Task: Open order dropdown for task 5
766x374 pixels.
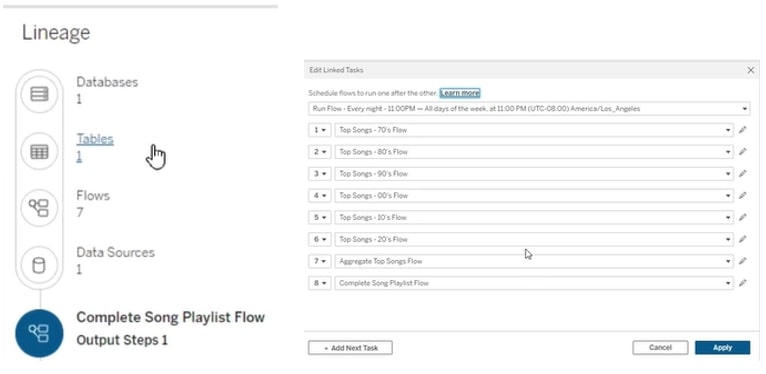Action: (x=319, y=217)
